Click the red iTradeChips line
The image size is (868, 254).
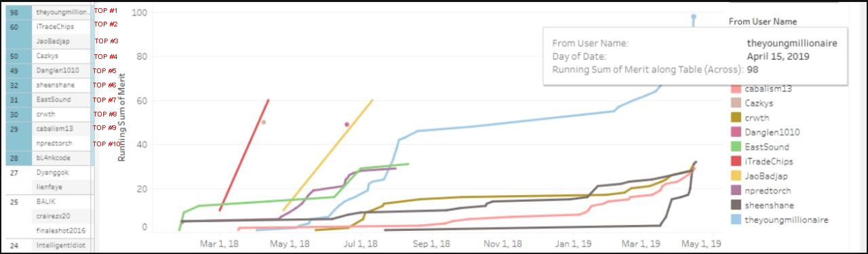click(x=245, y=154)
